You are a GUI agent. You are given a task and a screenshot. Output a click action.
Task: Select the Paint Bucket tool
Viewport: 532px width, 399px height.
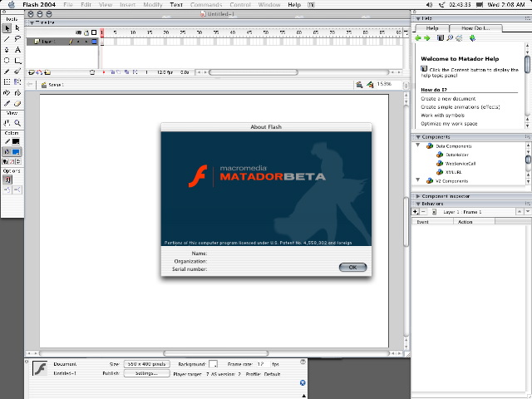point(17,92)
